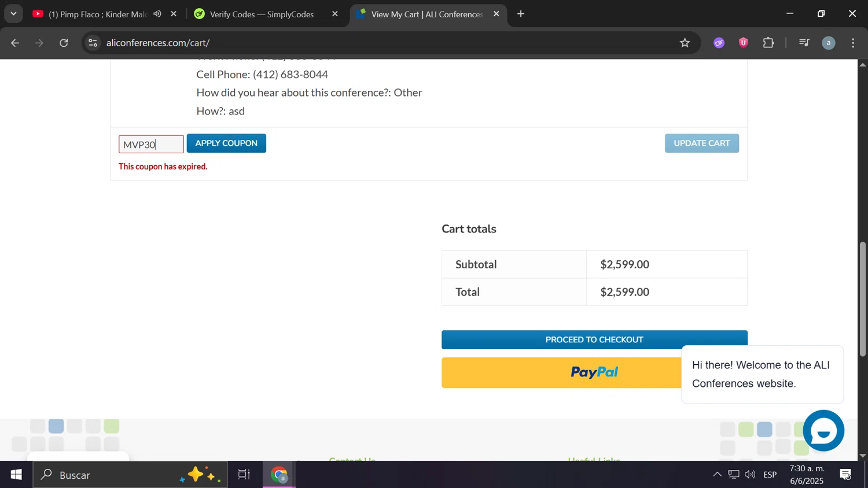This screenshot has height=488, width=868.
Task: Open the network status tray icon
Action: 734,475
